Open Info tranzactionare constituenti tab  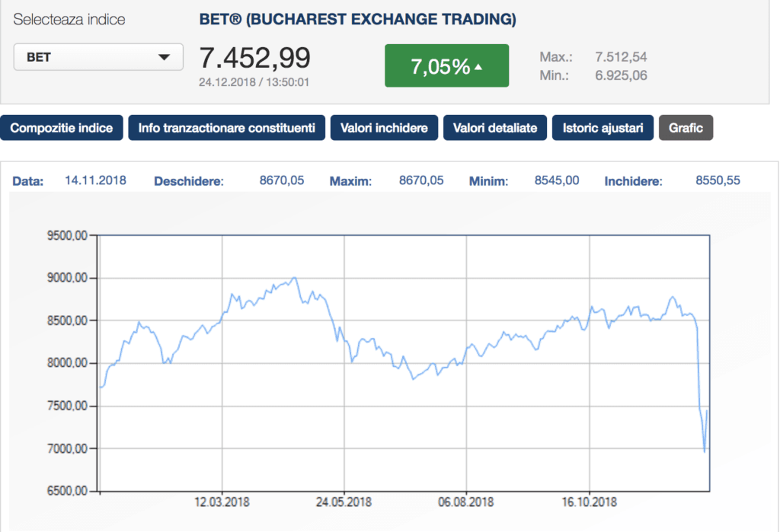click(x=227, y=128)
